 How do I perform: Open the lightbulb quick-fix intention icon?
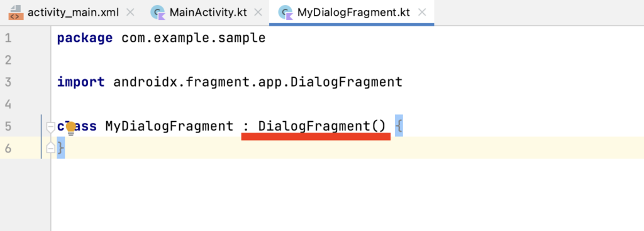(x=70, y=127)
